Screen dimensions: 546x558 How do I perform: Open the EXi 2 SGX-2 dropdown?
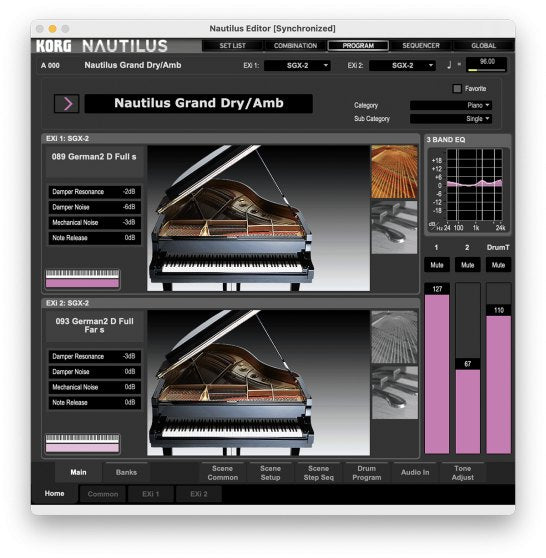pyautogui.click(x=402, y=65)
